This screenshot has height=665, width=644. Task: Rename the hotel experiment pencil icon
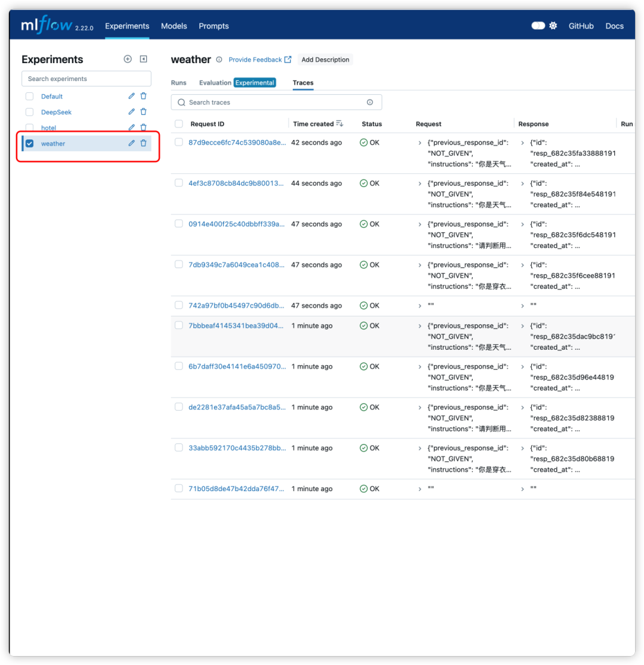[x=131, y=128]
